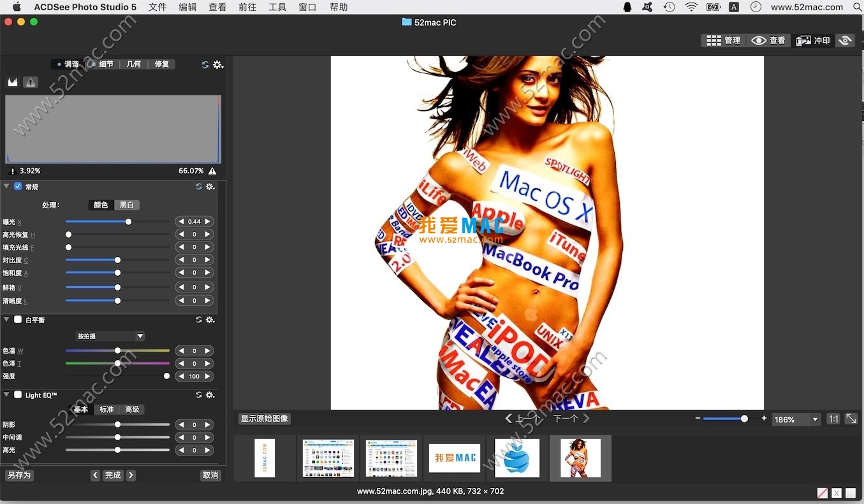The image size is (864, 504).
Task: Open the 白平衡 group gear menu
Action: click(x=210, y=320)
